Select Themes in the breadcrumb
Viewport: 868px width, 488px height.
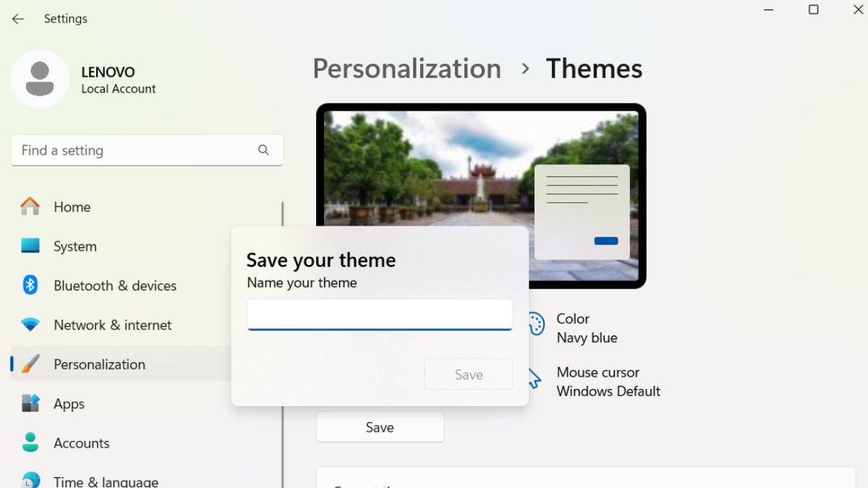tap(594, 69)
